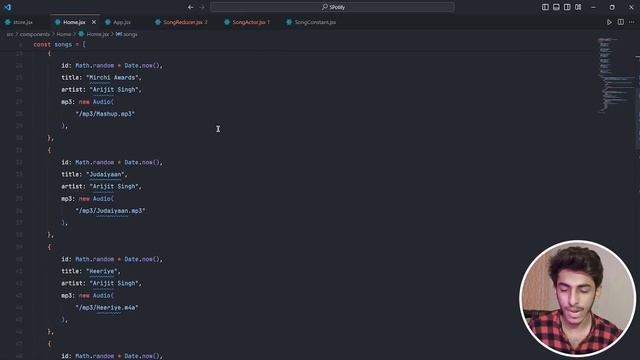The width and height of the screenshot is (640, 360).
Task: Click the "/mp3/Heeriye.m4a" path string
Action: [107, 307]
